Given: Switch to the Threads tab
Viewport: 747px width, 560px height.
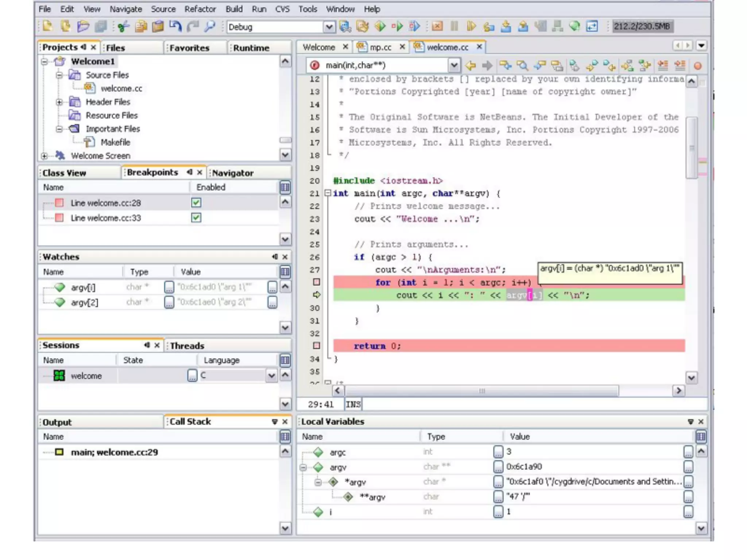Looking at the screenshot, I should tap(187, 346).
